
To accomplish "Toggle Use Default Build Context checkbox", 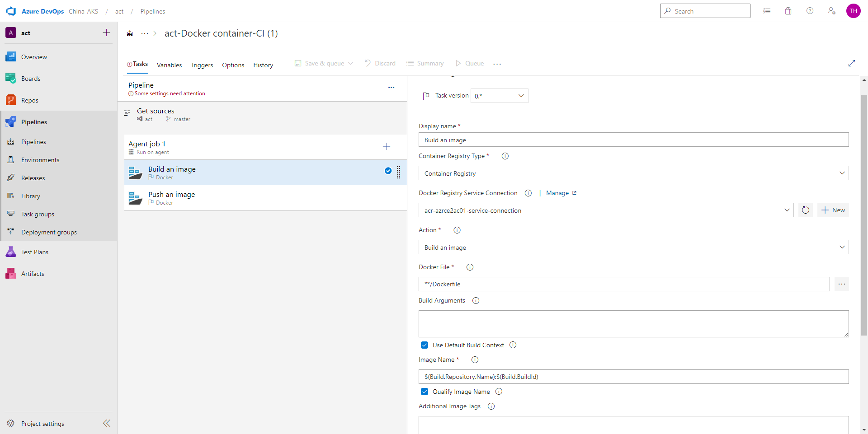I will click(x=425, y=345).
